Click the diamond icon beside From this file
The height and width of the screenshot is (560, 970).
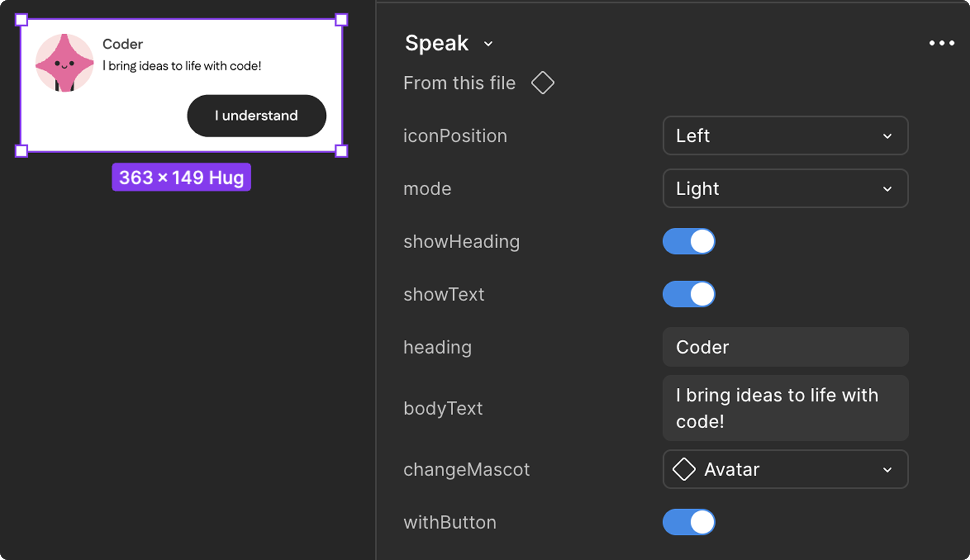coord(542,83)
